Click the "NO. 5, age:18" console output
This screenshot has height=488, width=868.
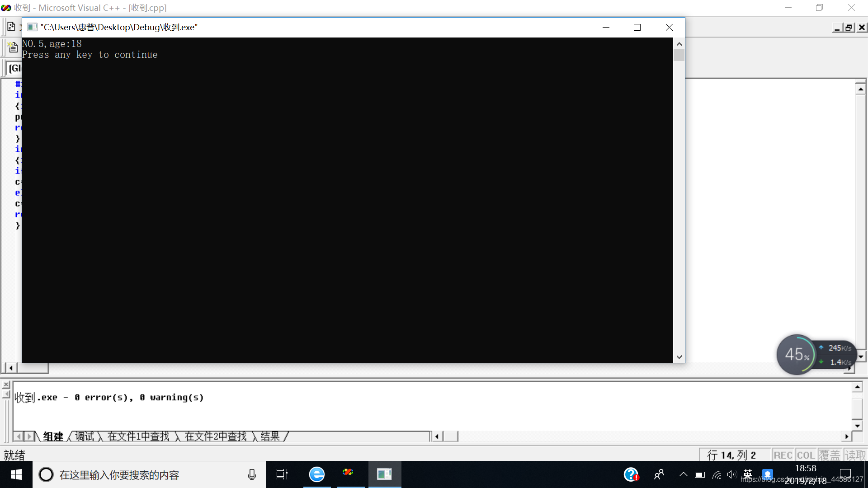[52, 44]
